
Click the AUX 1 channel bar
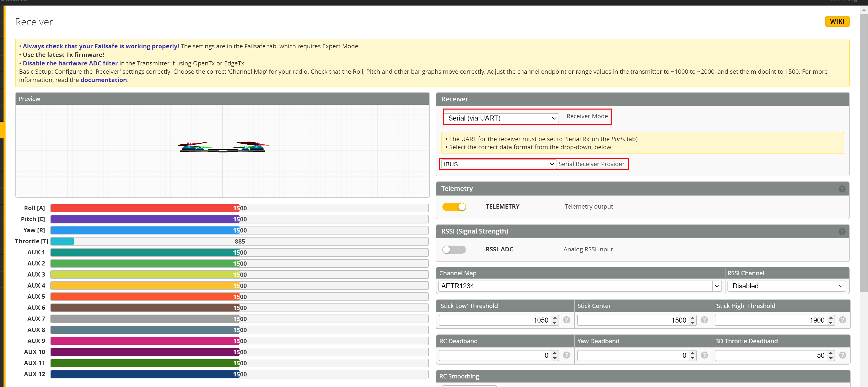click(x=239, y=252)
